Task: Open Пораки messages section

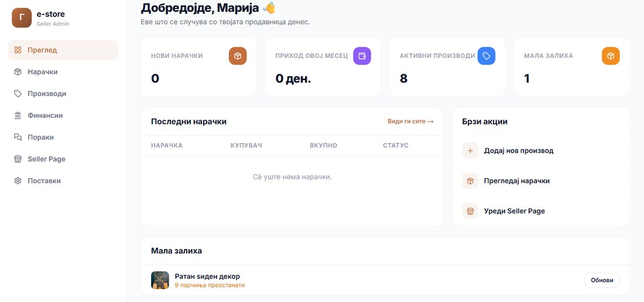Action: (x=63, y=137)
